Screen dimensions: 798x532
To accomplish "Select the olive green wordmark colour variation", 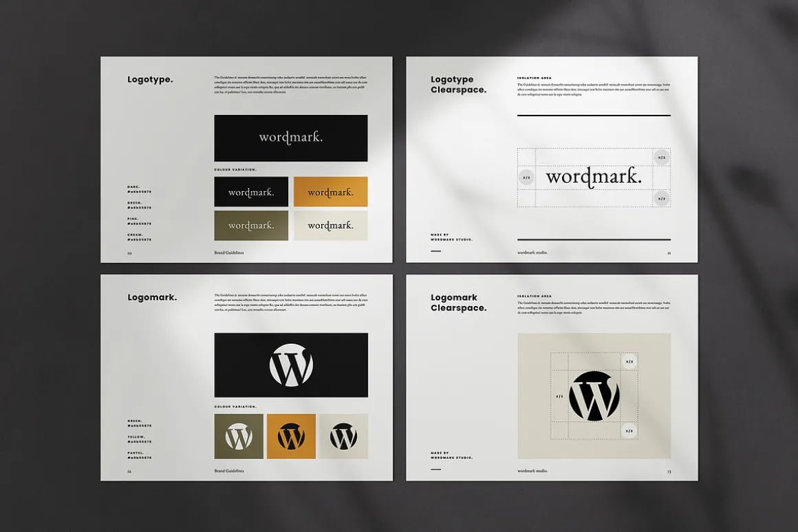I will coord(251,225).
